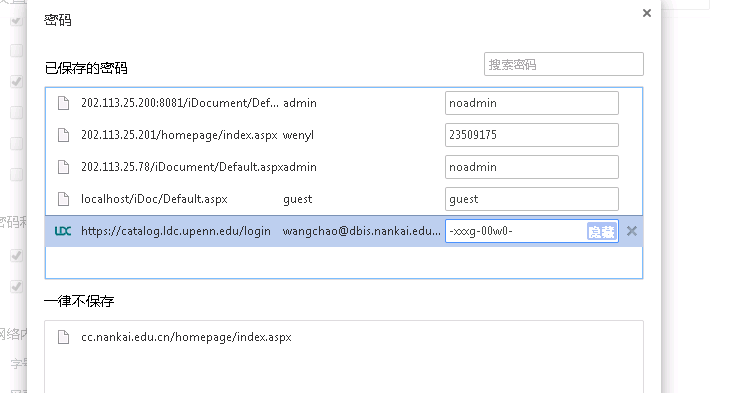The height and width of the screenshot is (393, 756).
Task: Select username wangchao@dbis.nankai.edu
Action: tap(362, 231)
